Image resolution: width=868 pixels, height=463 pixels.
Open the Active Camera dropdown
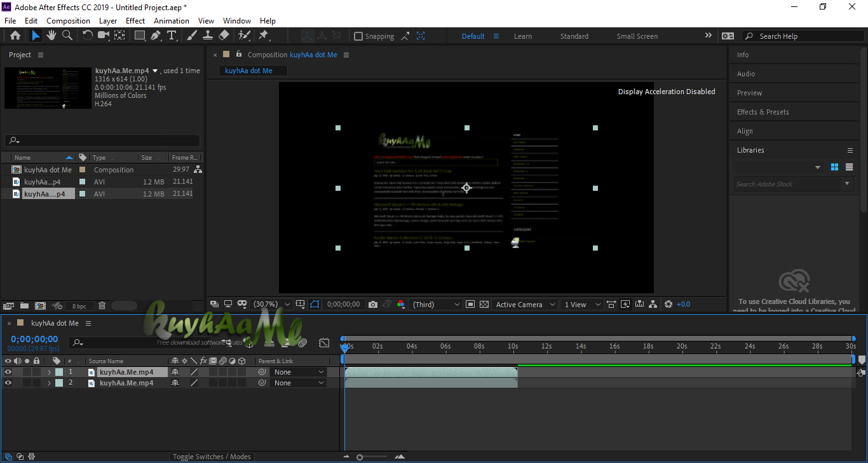[x=525, y=305]
